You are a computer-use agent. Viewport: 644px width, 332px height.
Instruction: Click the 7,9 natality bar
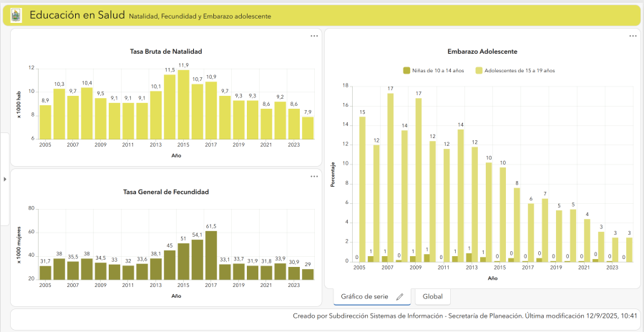pos(308,128)
